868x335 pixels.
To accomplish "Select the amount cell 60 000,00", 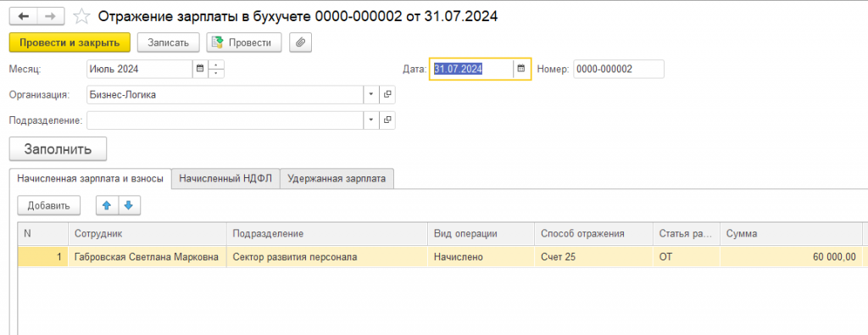I will [791, 257].
